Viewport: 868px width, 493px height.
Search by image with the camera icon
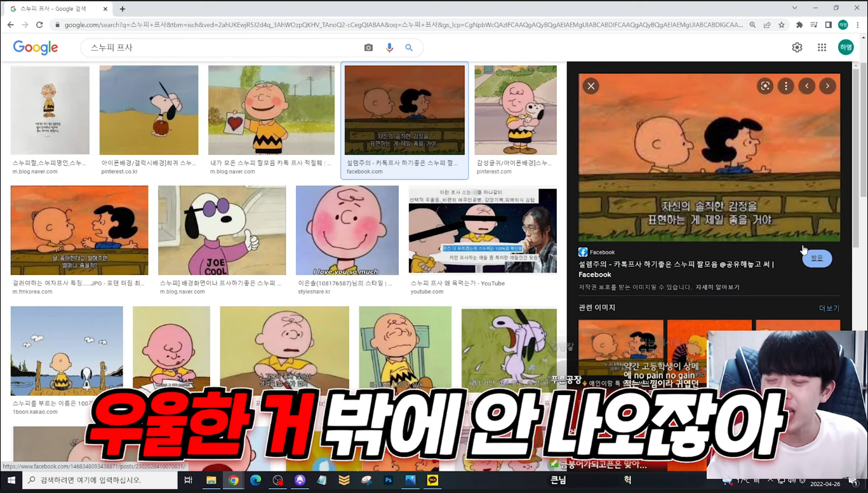[368, 48]
